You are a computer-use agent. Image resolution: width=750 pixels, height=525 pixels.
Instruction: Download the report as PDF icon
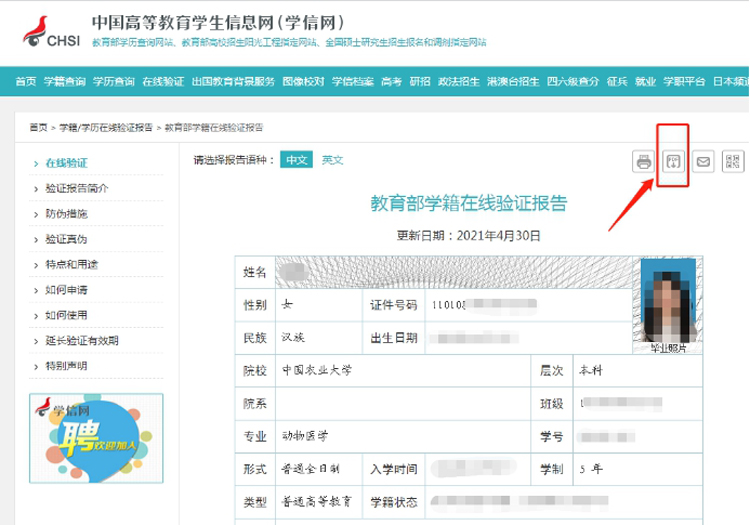[x=673, y=162]
